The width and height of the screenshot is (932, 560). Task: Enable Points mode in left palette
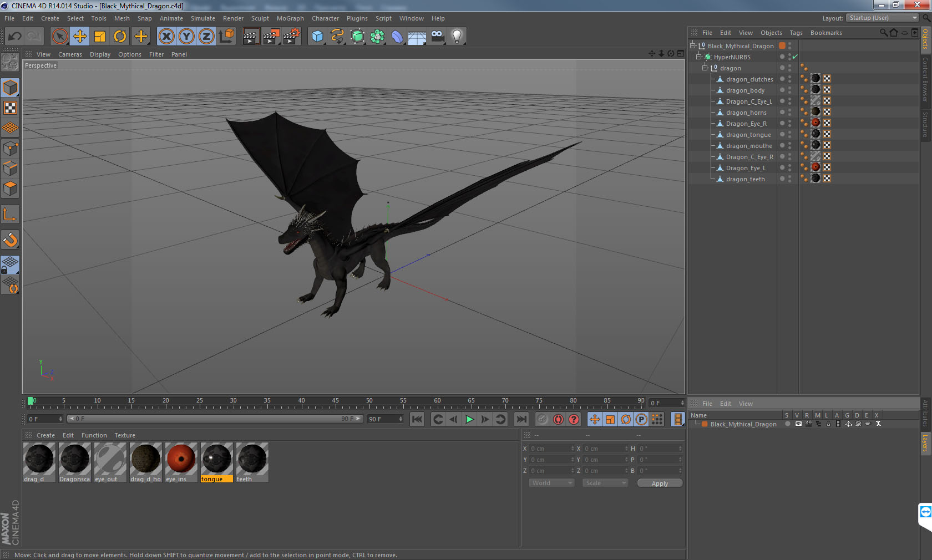[x=11, y=148]
